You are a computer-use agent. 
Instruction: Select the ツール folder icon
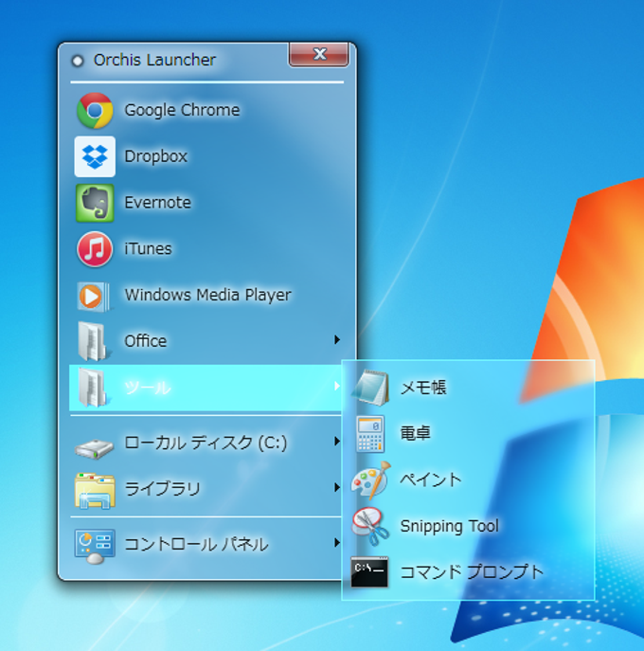click(x=93, y=388)
